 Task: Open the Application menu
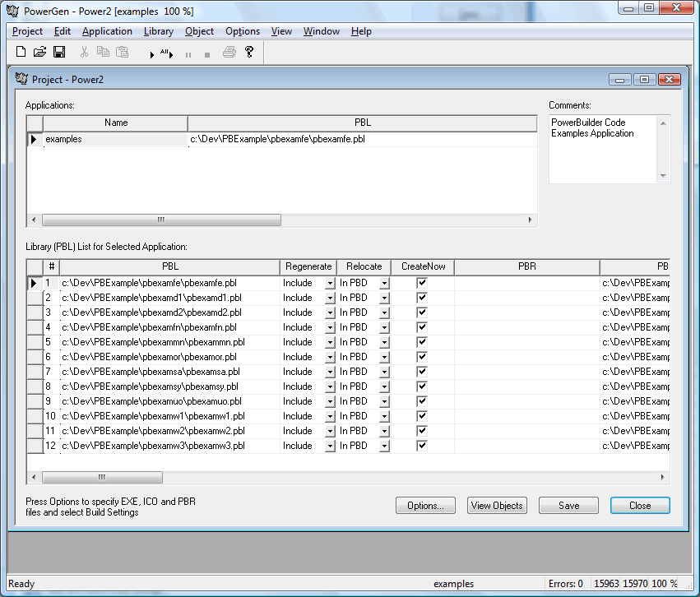pyautogui.click(x=107, y=31)
